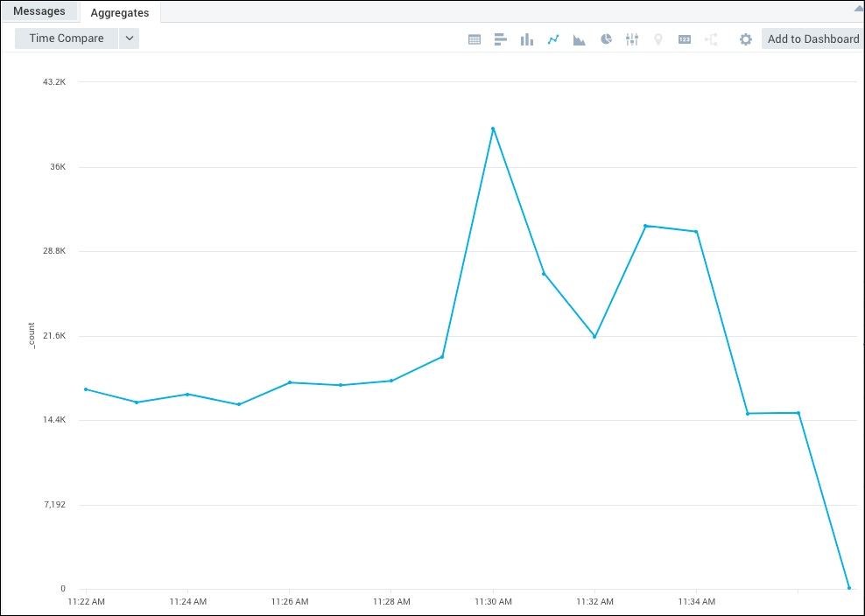
Task: Open chart settings gear
Action: [x=746, y=39]
